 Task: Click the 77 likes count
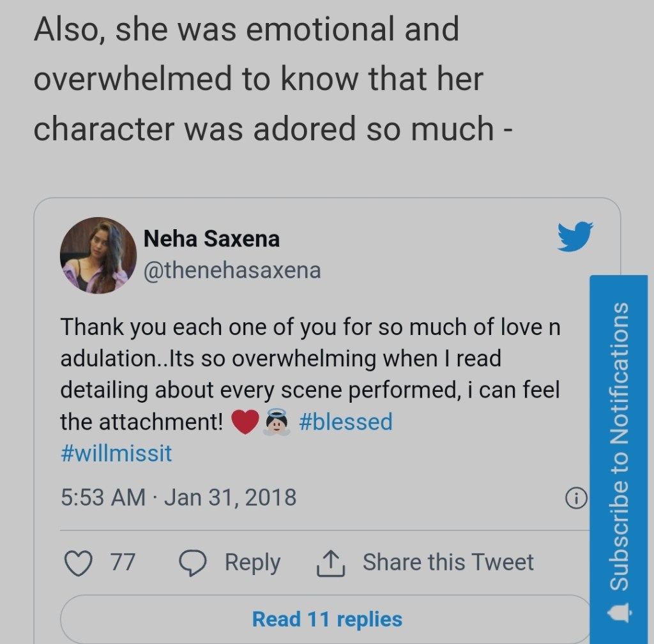click(123, 563)
